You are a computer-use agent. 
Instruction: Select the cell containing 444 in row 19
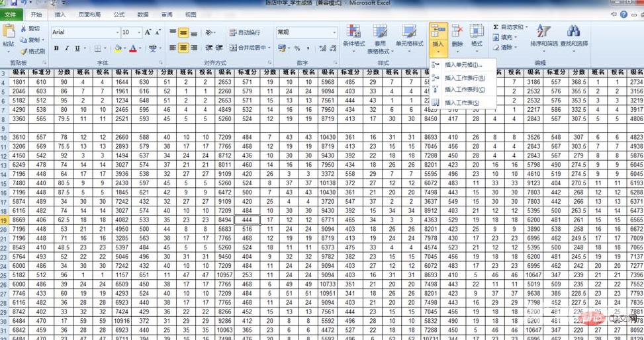pos(248,219)
